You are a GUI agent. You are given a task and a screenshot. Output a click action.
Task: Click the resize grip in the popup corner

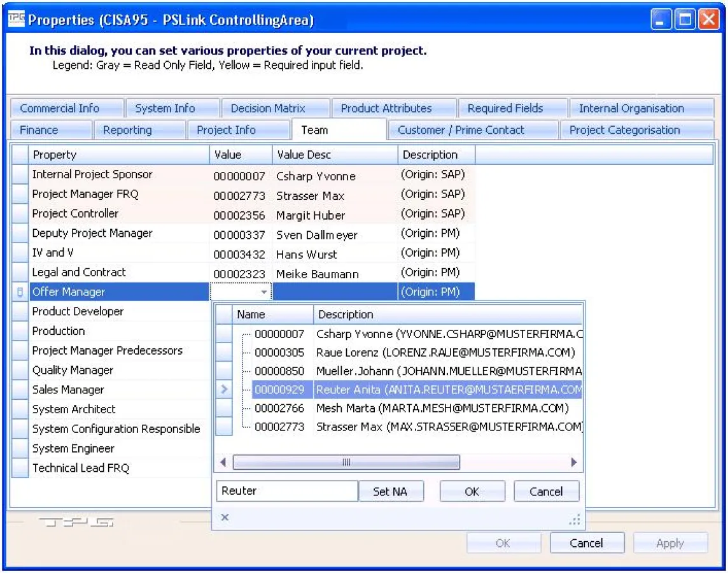(x=575, y=520)
